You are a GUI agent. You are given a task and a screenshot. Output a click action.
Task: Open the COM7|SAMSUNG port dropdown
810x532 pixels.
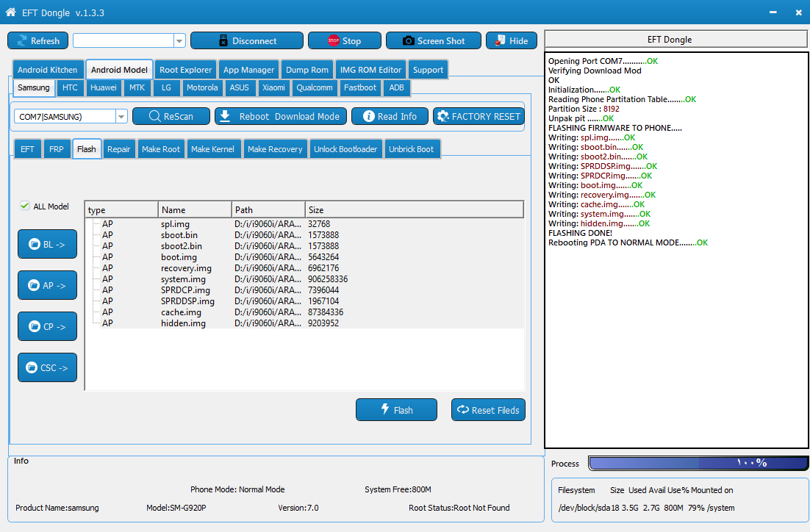click(x=121, y=117)
